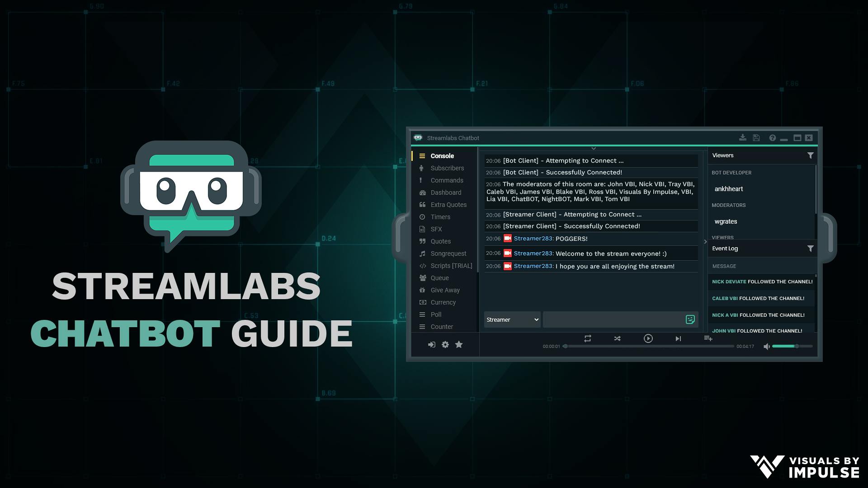Select the Dashboard menu item
The height and width of the screenshot is (488, 868).
[445, 192]
